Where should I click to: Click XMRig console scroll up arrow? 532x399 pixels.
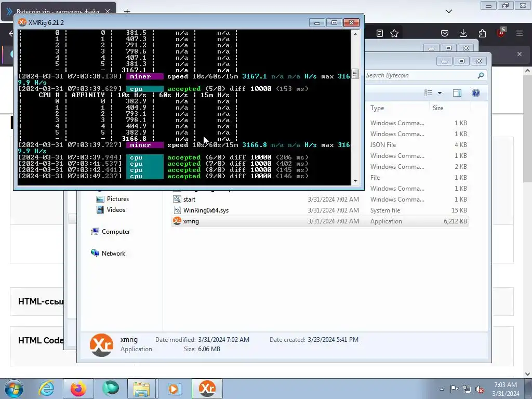tap(355, 34)
